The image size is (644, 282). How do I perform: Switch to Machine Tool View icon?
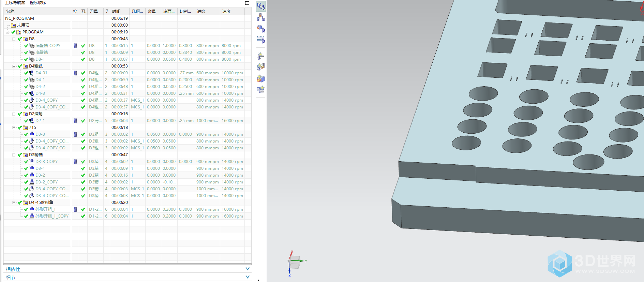point(261,17)
